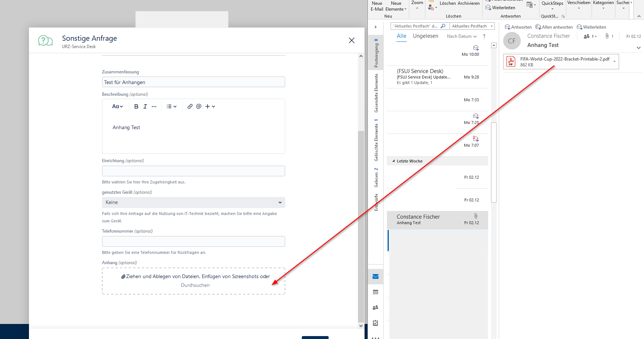This screenshot has height=339, width=644.
Task: Click the attachment paperclip count icon
Action: pos(609,36)
